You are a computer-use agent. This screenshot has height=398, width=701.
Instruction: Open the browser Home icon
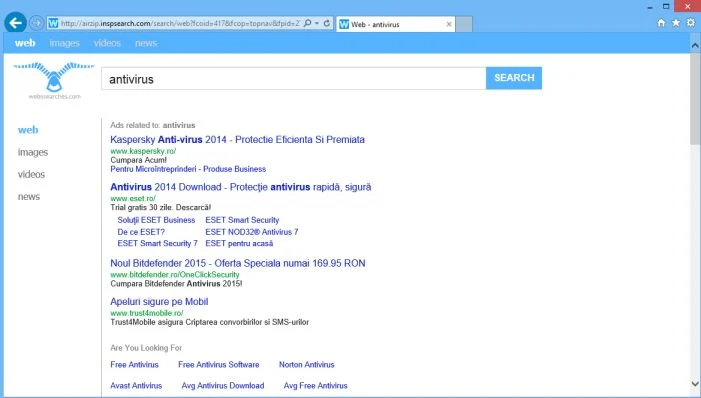[x=661, y=23]
